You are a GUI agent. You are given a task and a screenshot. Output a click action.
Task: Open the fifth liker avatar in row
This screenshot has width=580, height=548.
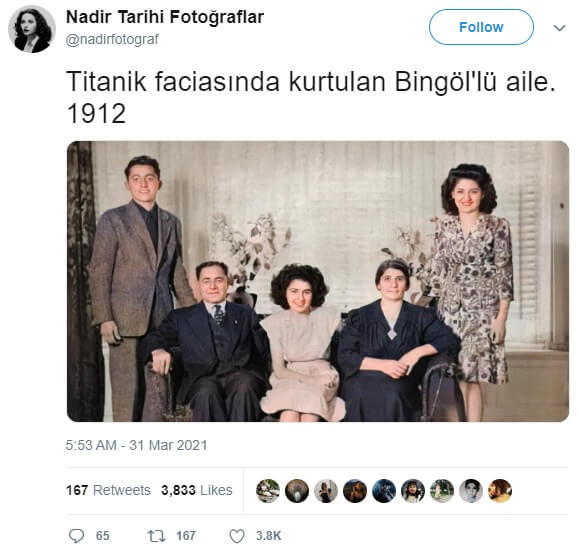(x=384, y=491)
